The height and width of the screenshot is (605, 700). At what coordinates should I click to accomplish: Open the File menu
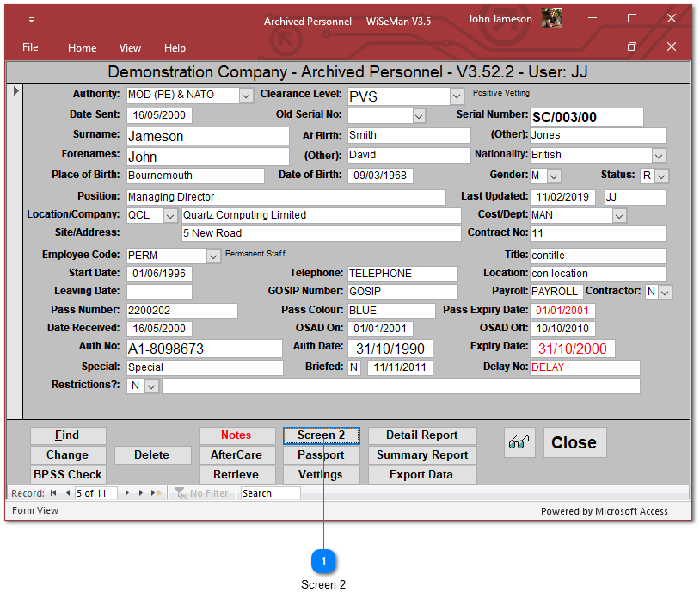30,48
